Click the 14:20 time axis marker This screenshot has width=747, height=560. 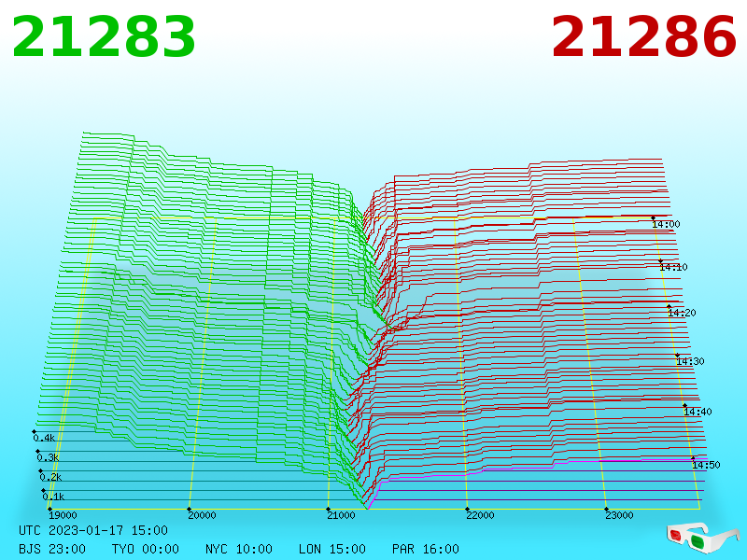(682, 313)
